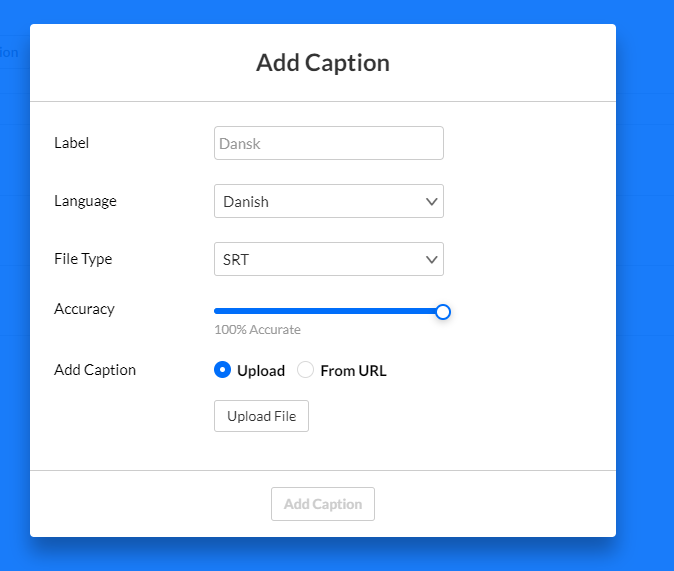
Task: Open the Language dropdown showing Danish
Action: [x=329, y=201]
